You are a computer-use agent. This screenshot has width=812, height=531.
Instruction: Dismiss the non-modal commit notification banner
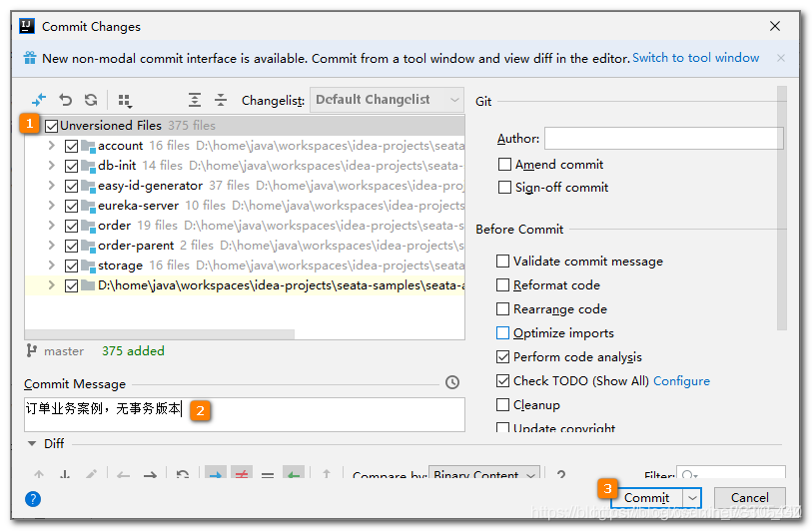point(780,58)
